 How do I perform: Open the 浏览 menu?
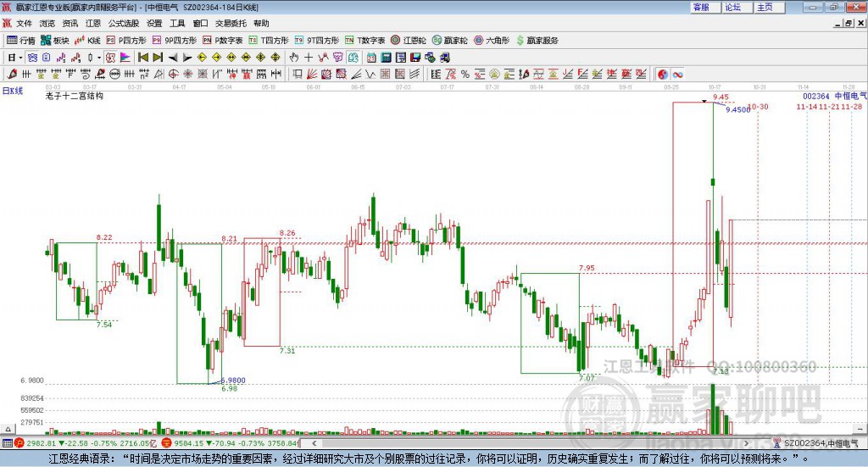tap(47, 23)
